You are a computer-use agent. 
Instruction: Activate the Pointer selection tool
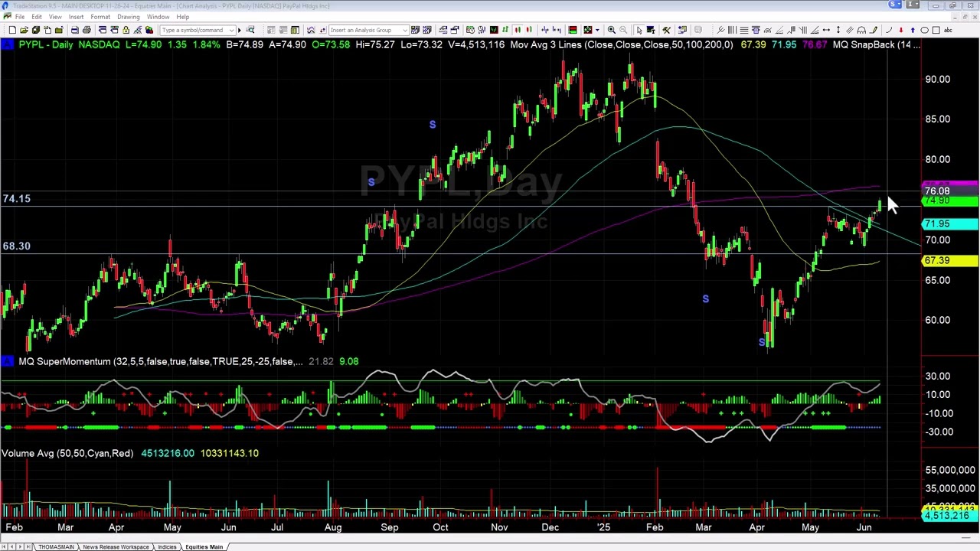[639, 30]
